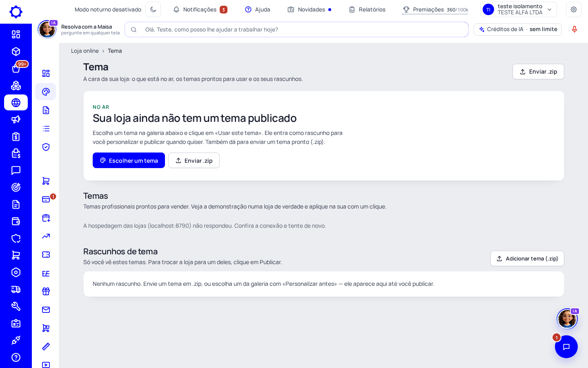Image resolution: width=588 pixels, height=368 pixels.
Task: Open the video play icon in the secondary sidebar
Action: 46,364
